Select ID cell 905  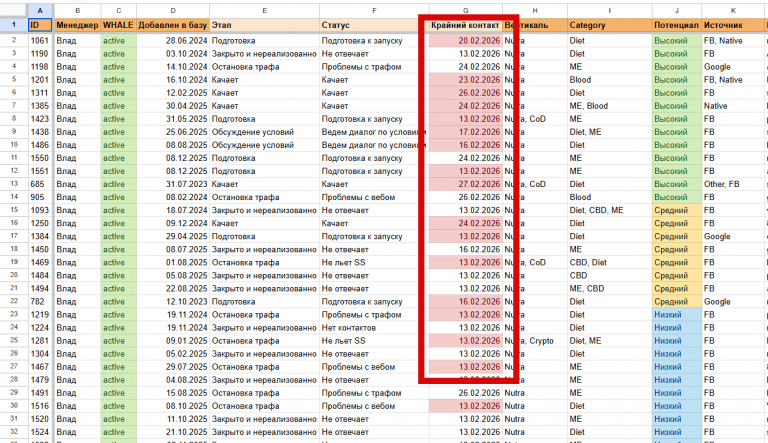40,197
